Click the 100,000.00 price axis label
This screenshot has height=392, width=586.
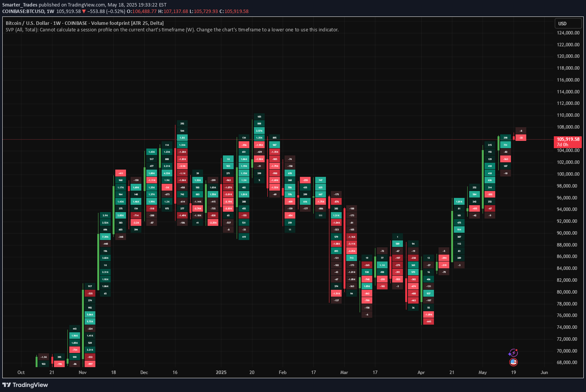point(568,174)
